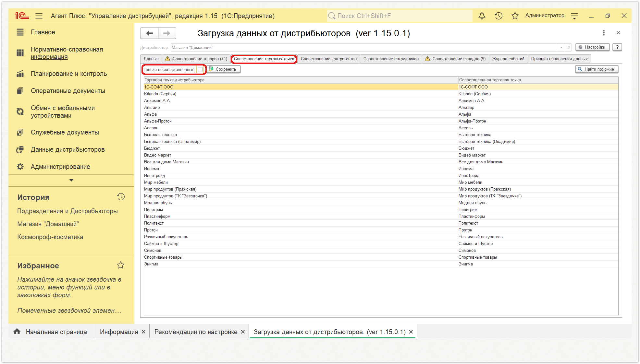Open the Настройки button
640x364 pixels.
[593, 47]
